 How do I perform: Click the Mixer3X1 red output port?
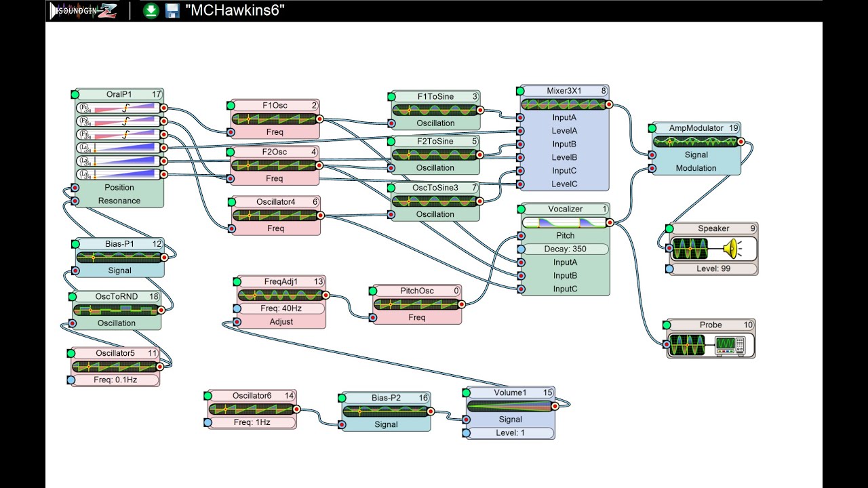point(609,104)
